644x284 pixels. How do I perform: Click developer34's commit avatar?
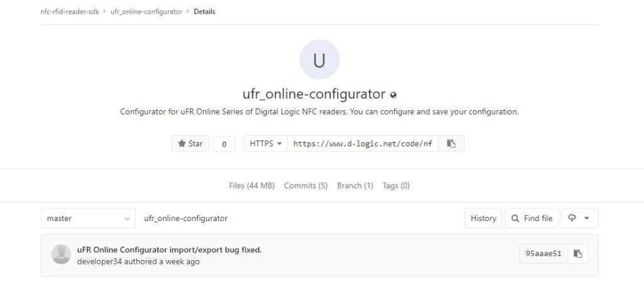(61, 254)
